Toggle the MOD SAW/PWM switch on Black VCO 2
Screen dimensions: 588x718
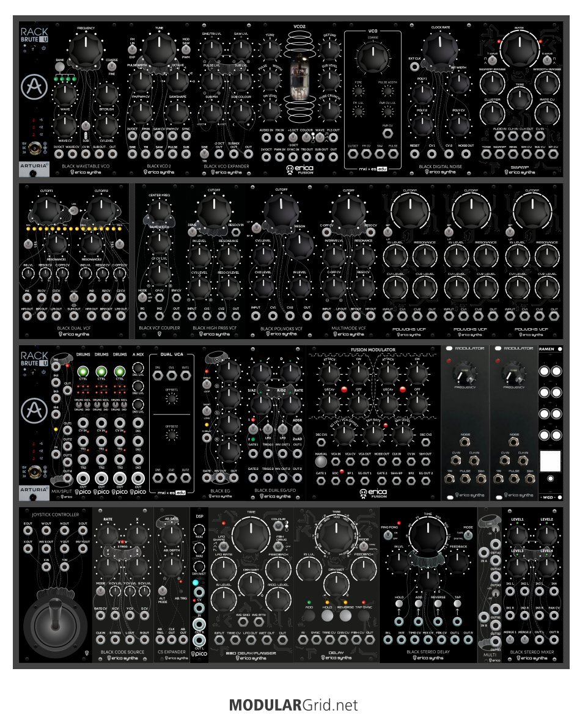[186, 49]
